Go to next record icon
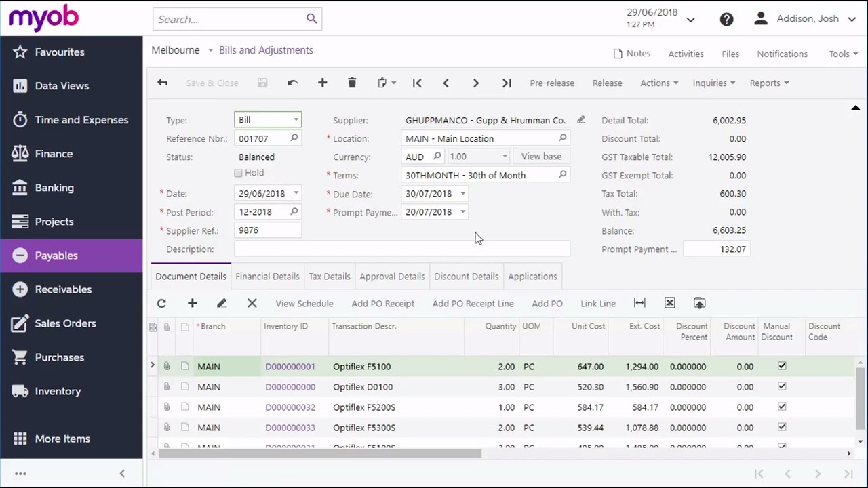Image resolution: width=868 pixels, height=488 pixels. click(x=475, y=83)
